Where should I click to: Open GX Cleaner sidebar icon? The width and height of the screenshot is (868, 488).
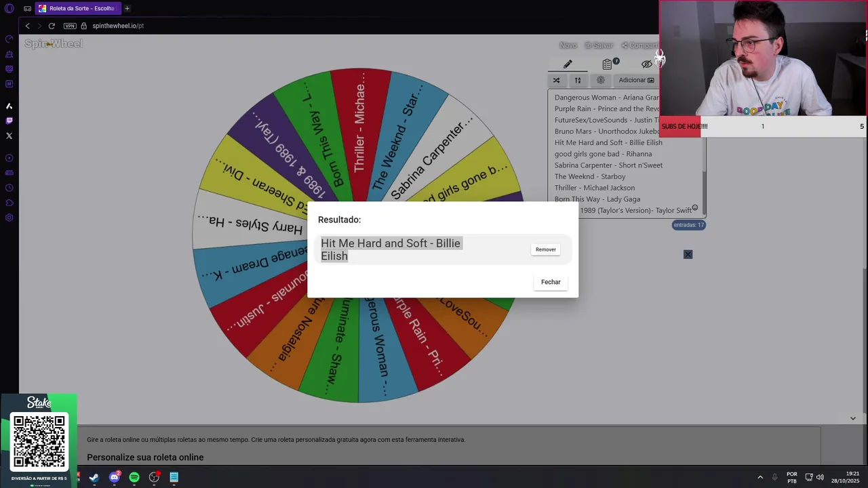coord(9,54)
